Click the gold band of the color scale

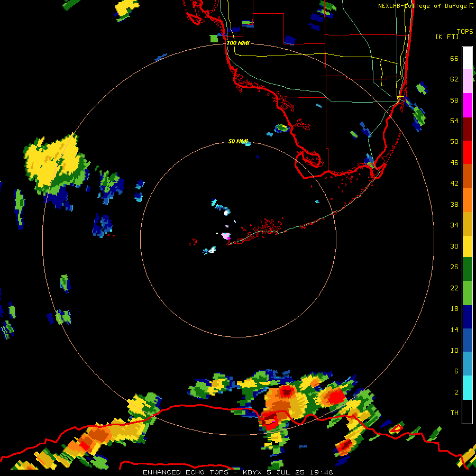(467, 224)
